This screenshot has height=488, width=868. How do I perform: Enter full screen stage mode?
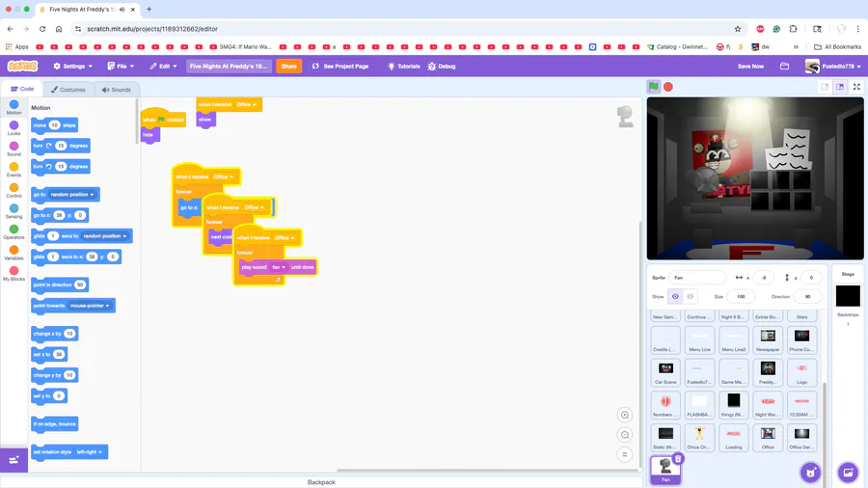click(x=856, y=86)
